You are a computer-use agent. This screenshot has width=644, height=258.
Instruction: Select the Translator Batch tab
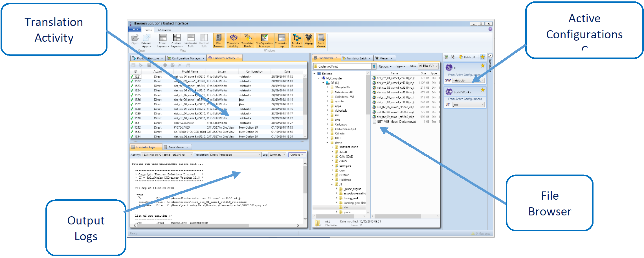pos(357,58)
